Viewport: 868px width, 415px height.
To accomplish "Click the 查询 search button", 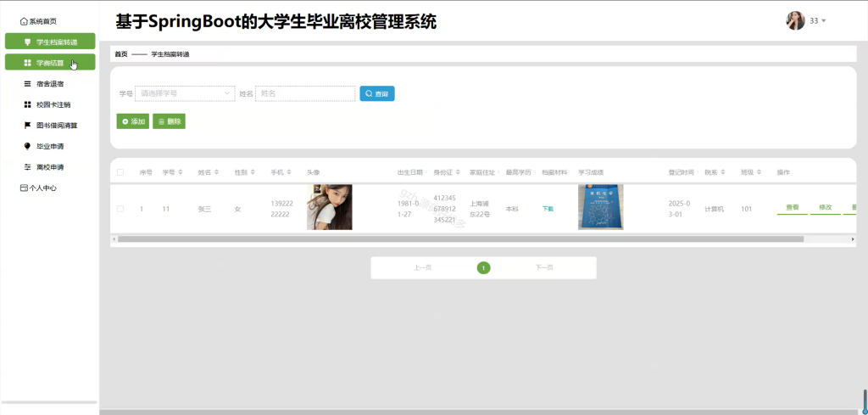I will tap(377, 93).
